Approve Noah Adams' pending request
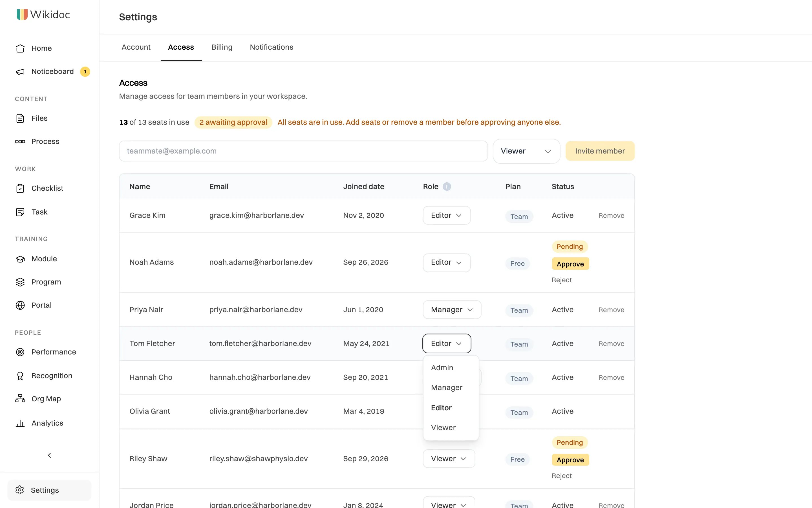The width and height of the screenshot is (812, 508). (x=570, y=264)
